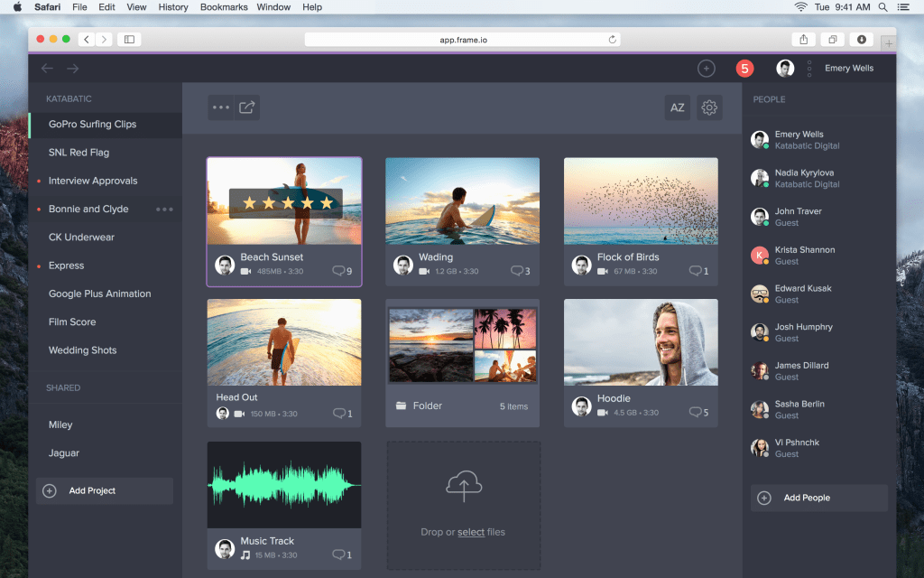Open comments bubble on Beach Sunset card
Image resolution: width=924 pixels, height=578 pixels.
pos(342,271)
